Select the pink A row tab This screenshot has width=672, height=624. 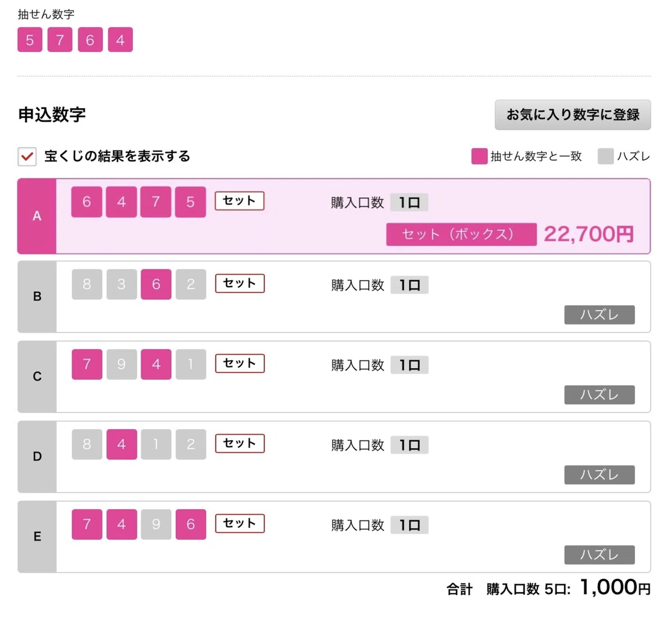37,216
